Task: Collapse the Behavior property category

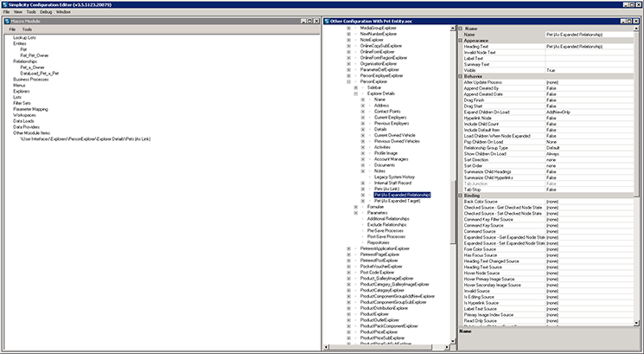Action: (461, 76)
